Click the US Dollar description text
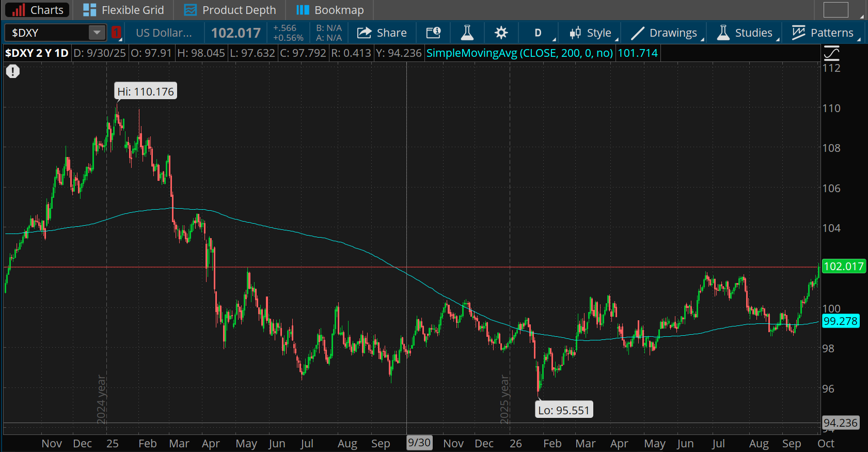The width and height of the screenshot is (868, 452). click(x=164, y=33)
